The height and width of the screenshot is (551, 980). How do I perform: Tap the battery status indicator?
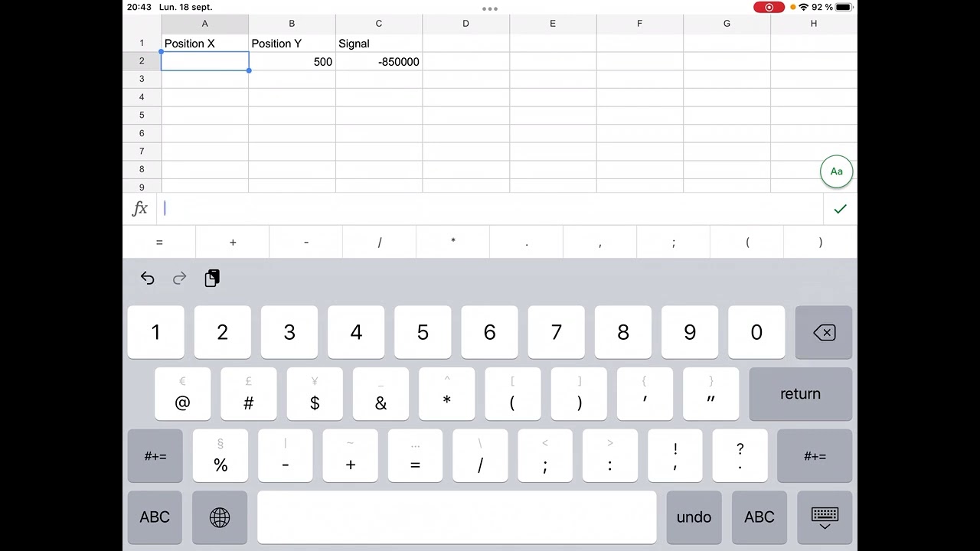844,7
